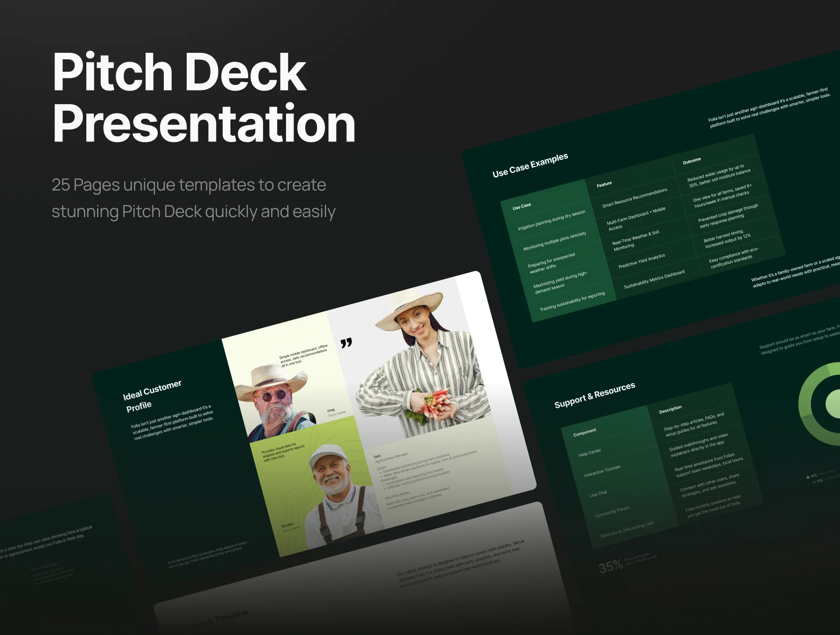Screen dimensions: 840x635
Task: Select "Monitoring multiple plots remotely" cell
Action: 554,241
